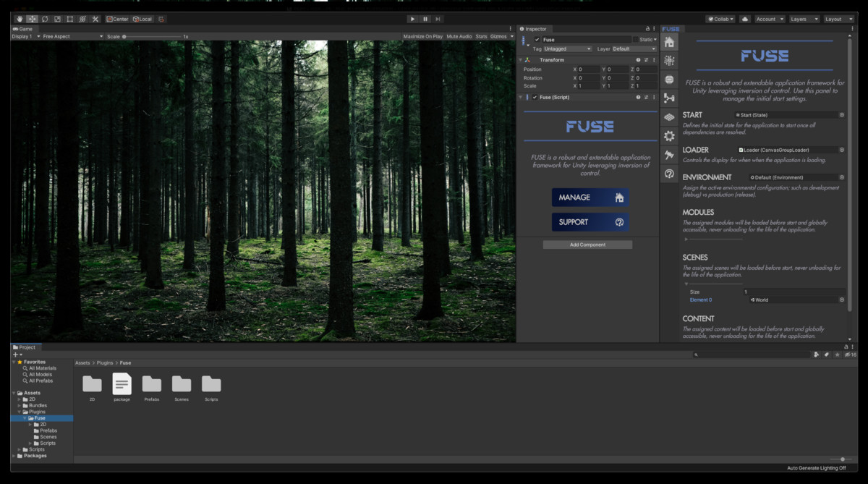
Task: Collapse the Transform component foldout
Action: click(521, 60)
